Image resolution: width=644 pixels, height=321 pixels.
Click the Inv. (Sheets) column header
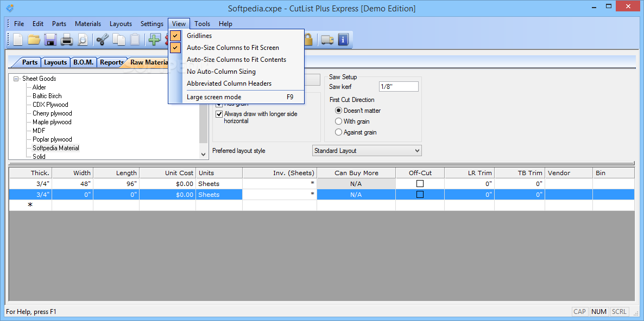click(x=280, y=173)
